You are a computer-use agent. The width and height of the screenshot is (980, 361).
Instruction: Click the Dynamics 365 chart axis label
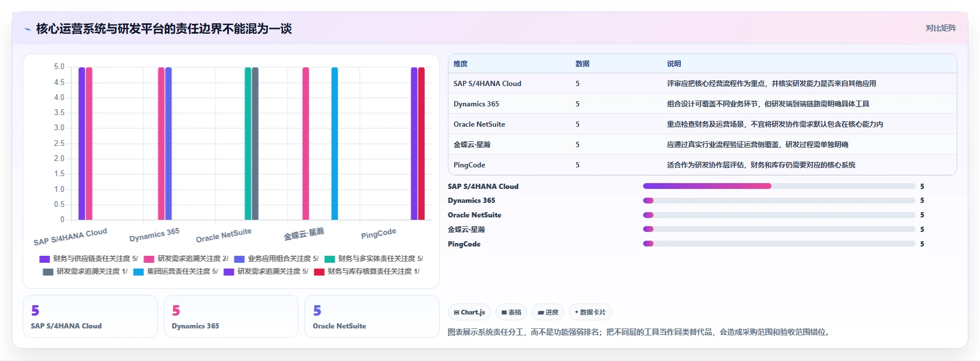pos(155,235)
